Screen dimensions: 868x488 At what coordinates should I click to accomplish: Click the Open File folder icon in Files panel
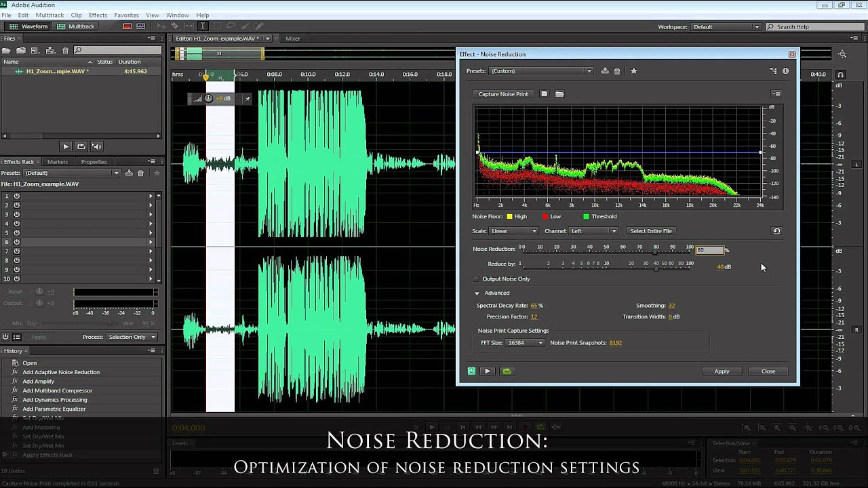pyautogui.click(x=7, y=50)
